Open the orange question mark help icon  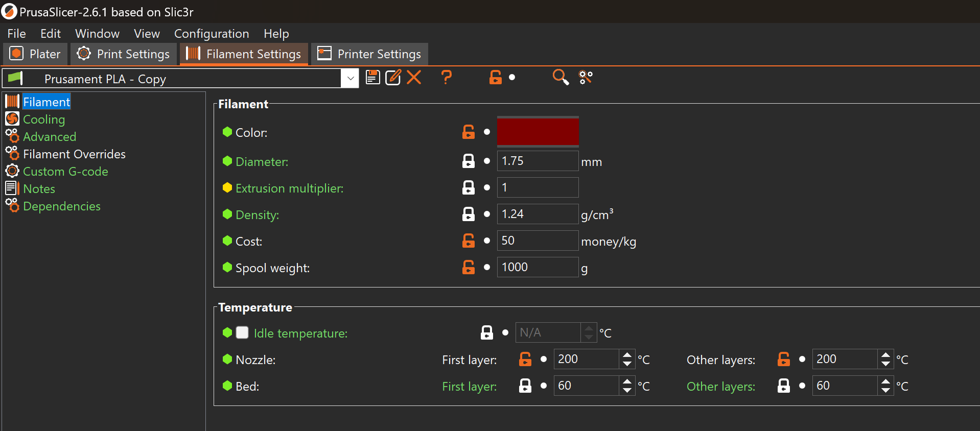(x=446, y=78)
